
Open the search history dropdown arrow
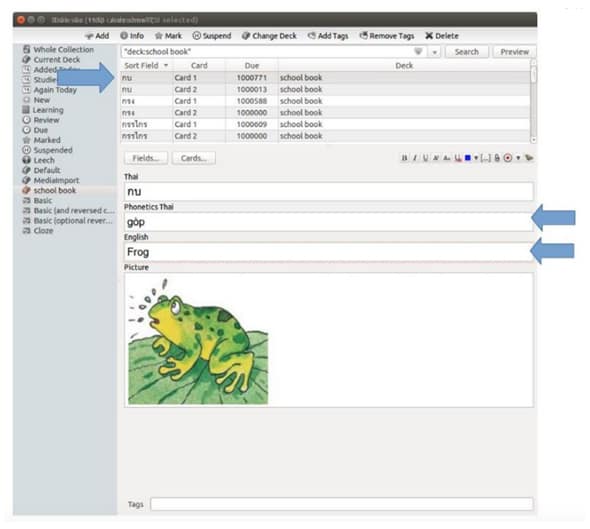click(x=434, y=52)
